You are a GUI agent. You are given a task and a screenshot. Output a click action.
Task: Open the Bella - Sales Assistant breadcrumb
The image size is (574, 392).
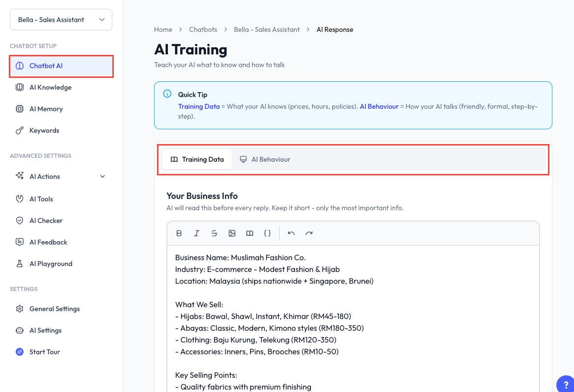[267, 29]
